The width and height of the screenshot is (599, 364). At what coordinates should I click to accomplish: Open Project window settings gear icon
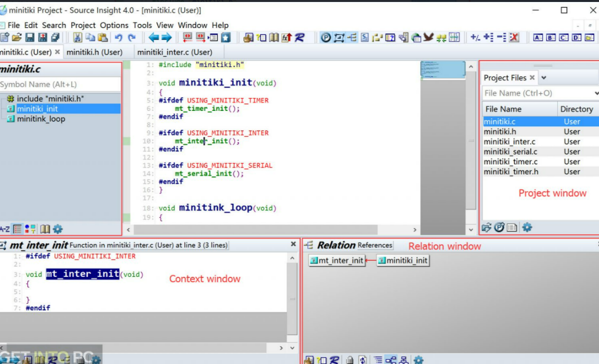click(527, 228)
